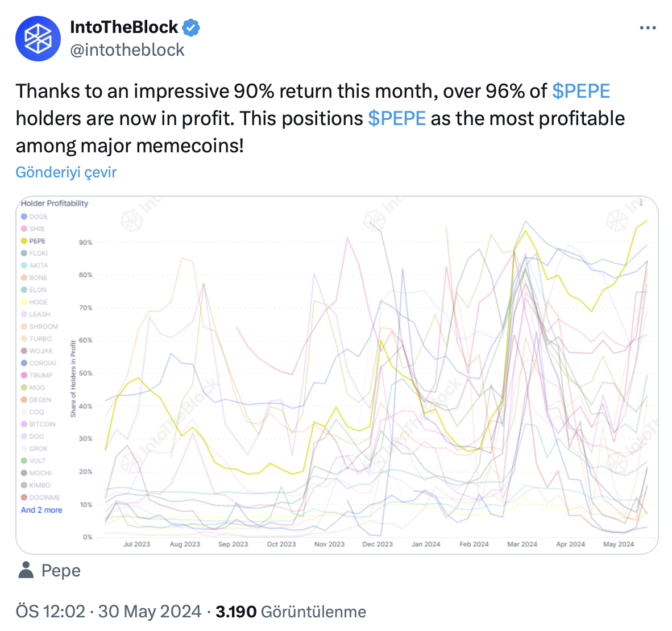Open the IntoTheBlock profile avatar
Viewport: 672px width, 631px height.
click(38, 39)
